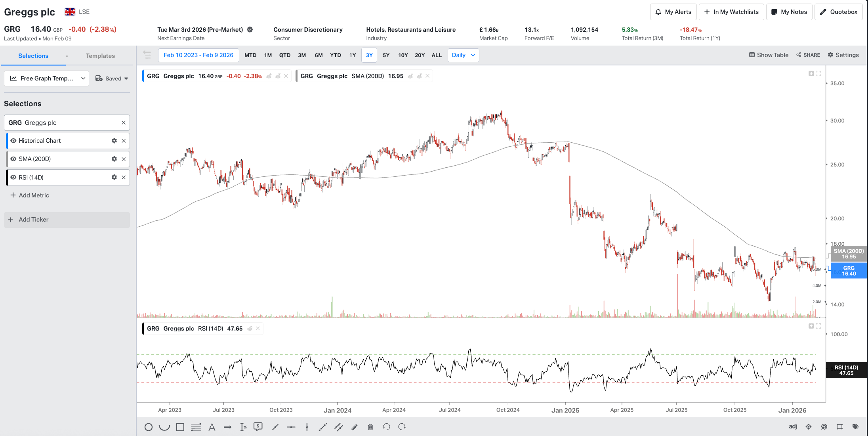Select the arrow drawing tool
The height and width of the screenshot is (436, 868).
[227, 427]
